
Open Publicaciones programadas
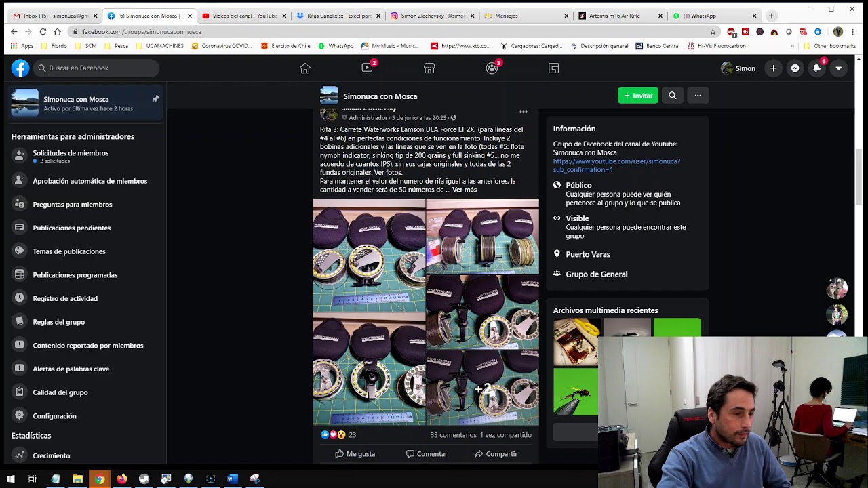click(x=85, y=274)
